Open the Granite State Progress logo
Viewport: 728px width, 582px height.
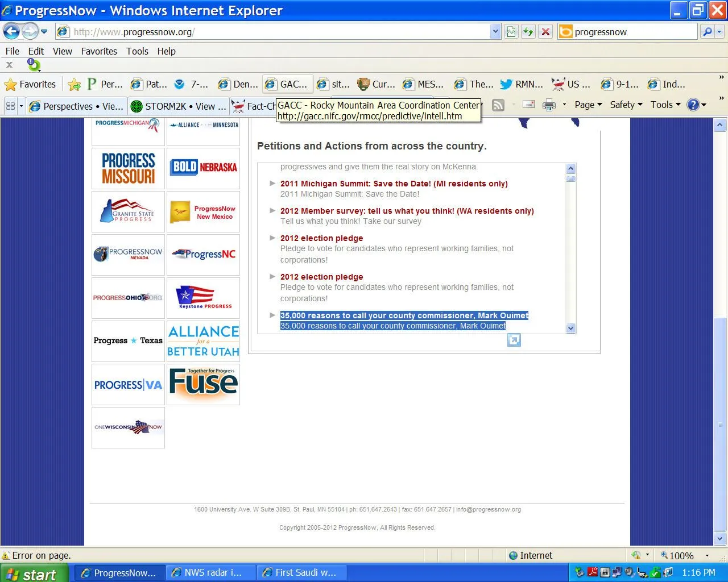click(x=129, y=211)
